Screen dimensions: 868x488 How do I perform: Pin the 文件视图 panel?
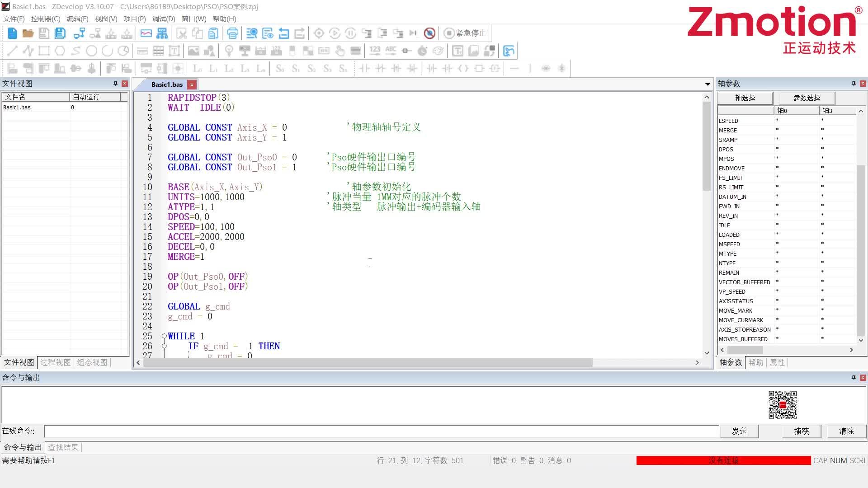(115, 84)
